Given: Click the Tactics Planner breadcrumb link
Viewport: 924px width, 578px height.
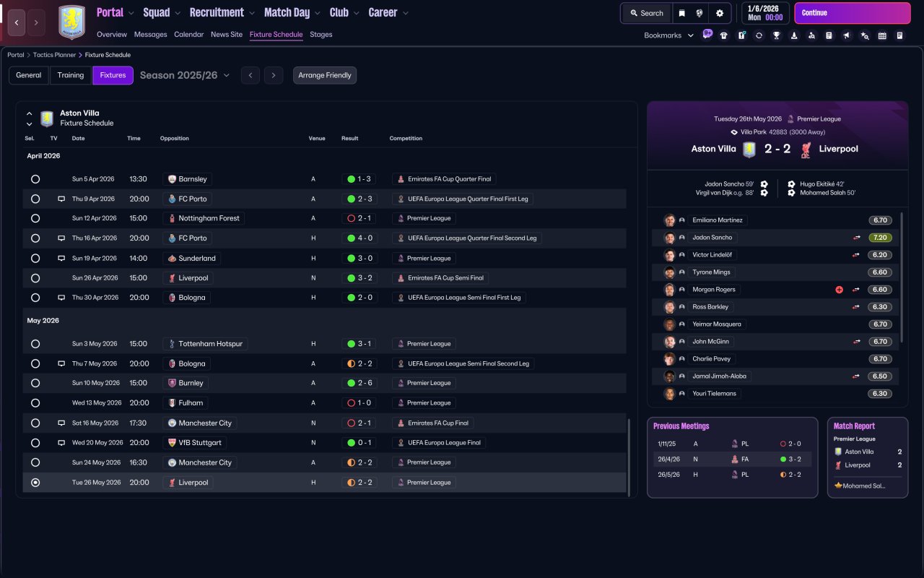Looking at the screenshot, I should point(54,55).
